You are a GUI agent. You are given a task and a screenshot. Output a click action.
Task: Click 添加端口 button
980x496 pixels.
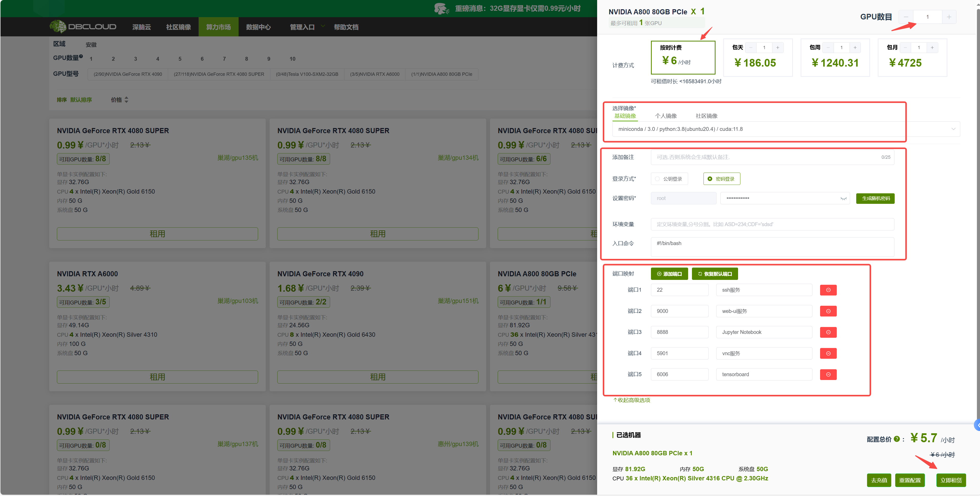669,274
